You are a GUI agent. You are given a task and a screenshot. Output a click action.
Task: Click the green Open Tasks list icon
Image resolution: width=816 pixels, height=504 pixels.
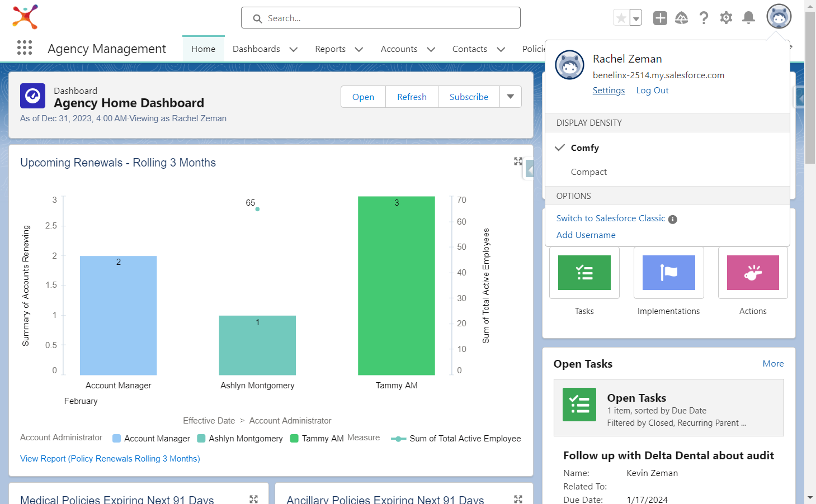pyautogui.click(x=579, y=405)
